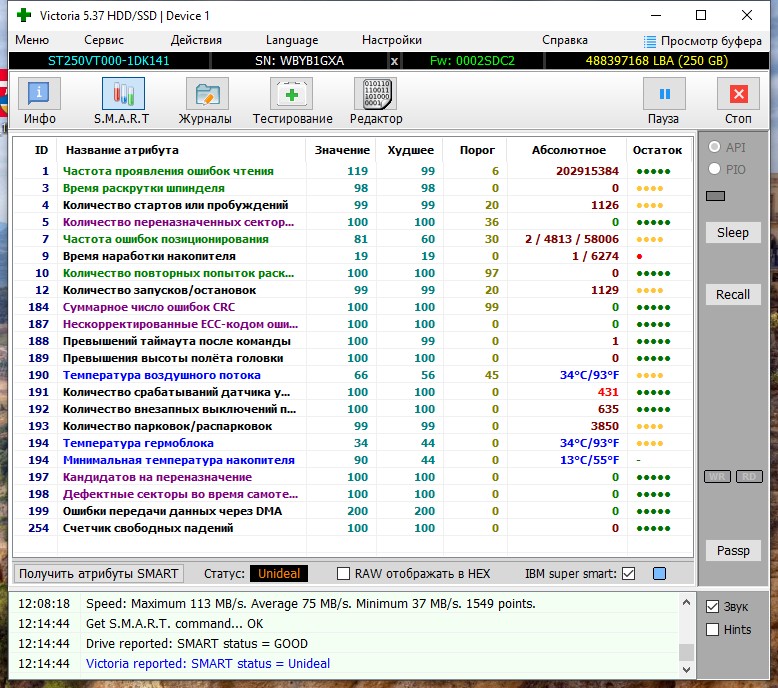Click the green cross Victoria app icon
Viewport: 778px width, 688px height.
(23, 15)
